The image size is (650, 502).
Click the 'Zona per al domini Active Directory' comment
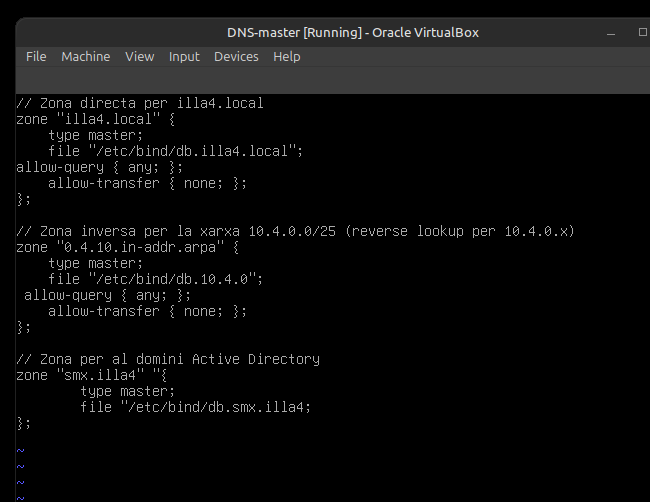(x=168, y=359)
